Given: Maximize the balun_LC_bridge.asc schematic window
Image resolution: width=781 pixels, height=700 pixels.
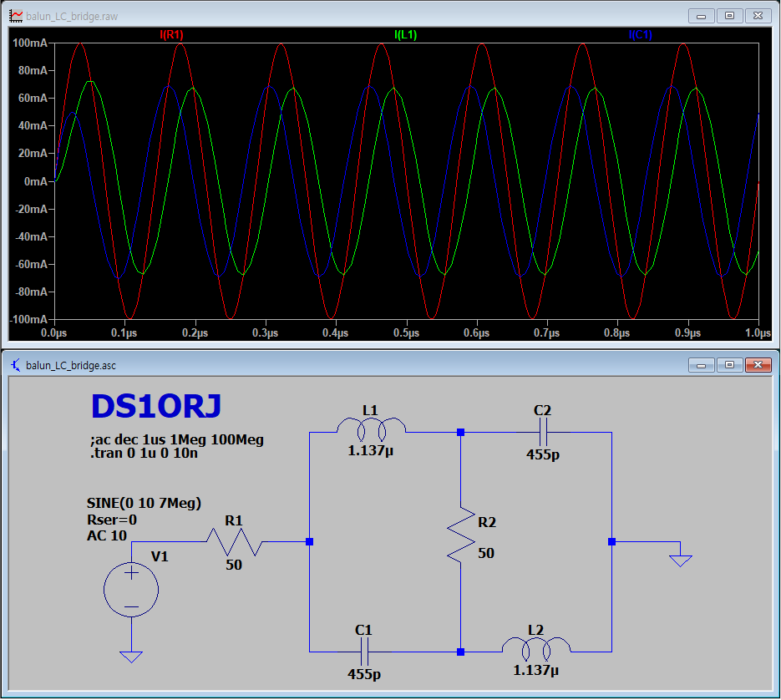Looking at the screenshot, I should pyautogui.click(x=729, y=365).
